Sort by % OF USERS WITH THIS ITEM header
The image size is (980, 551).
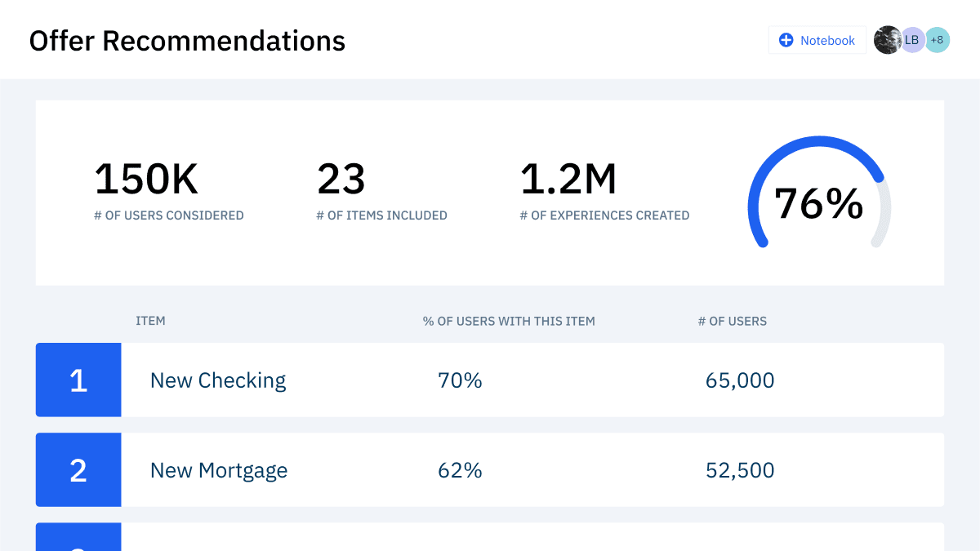509,321
